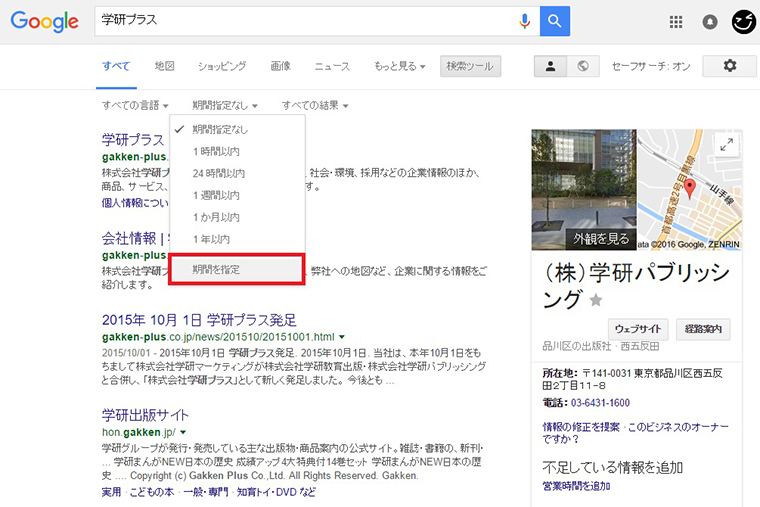
Task: Click the map thumbnail
Action: (x=690, y=190)
